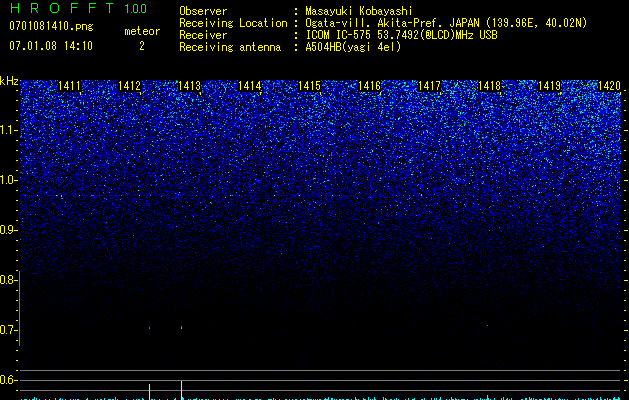The height and width of the screenshot is (400, 629).
Task: Click the 1412 time marker
Action: 130,85
